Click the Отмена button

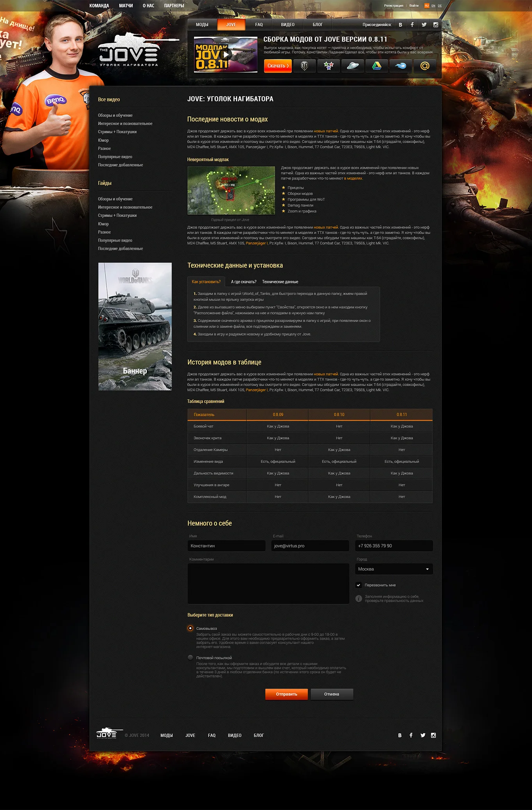point(332,694)
